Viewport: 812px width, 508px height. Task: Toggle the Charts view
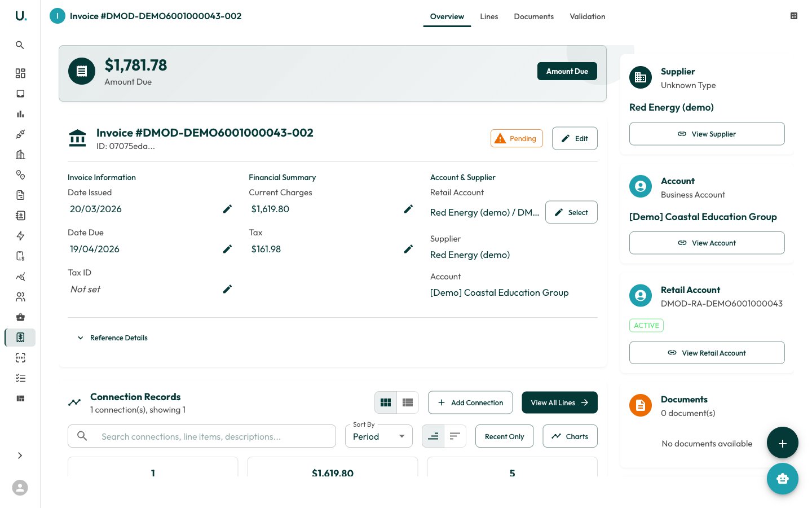coord(570,436)
